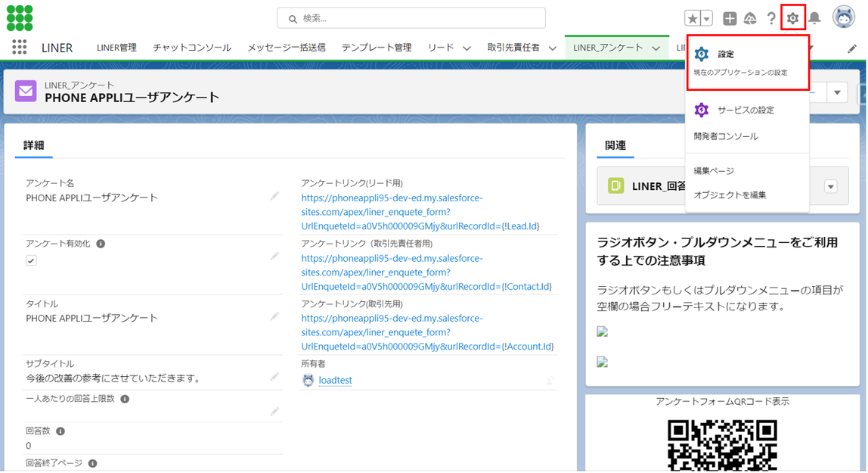The height and width of the screenshot is (473, 868).
Task: Edit the アンケート名 field pencil
Action: pos(274,196)
